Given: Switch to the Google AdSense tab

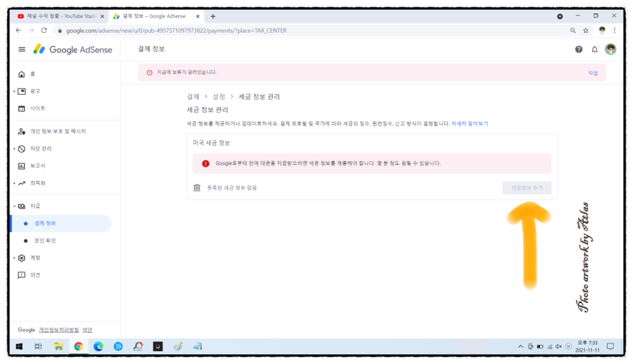Looking at the screenshot, I should coord(155,16).
